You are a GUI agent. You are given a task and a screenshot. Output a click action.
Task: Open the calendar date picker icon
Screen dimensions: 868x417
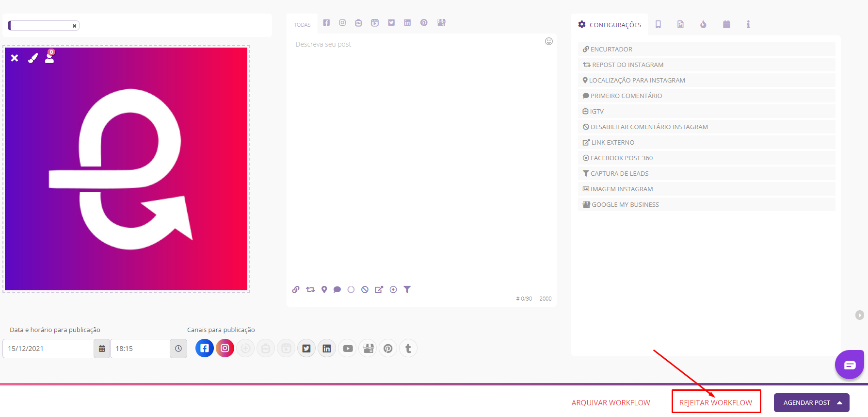102,349
